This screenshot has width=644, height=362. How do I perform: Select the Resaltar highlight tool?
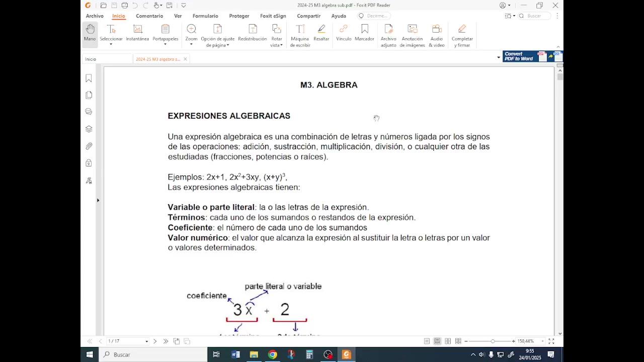(321, 33)
